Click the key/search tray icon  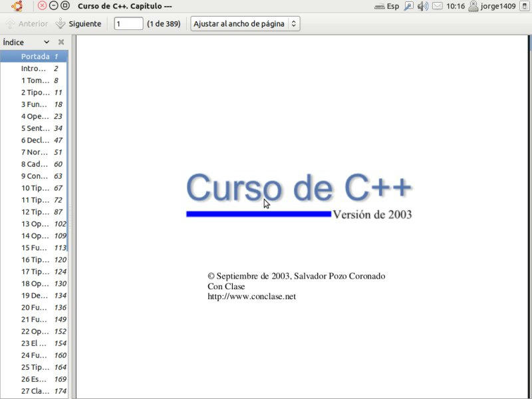(x=409, y=6)
